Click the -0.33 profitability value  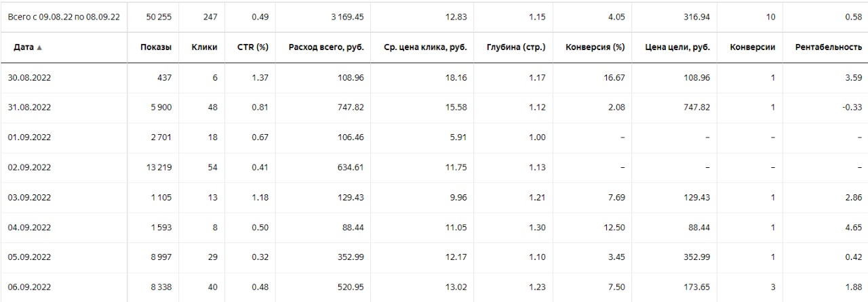pyautogui.click(x=852, y=108)
